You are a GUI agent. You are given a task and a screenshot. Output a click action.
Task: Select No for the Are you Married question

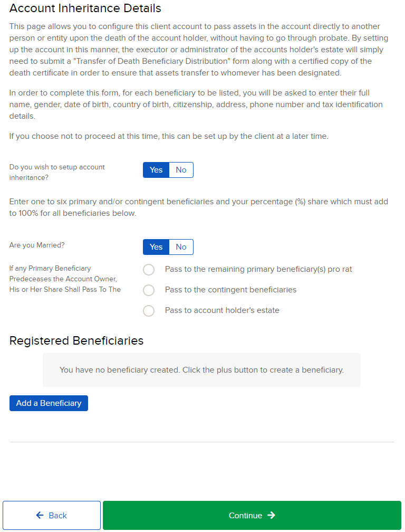point(181,247)
